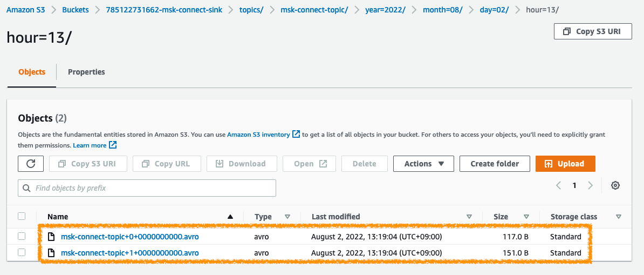The height and width of the screenshot is (275, 644).
Task: Click Last modified cell of msk-connect-topic+0 row
Action: coord(376,237)
